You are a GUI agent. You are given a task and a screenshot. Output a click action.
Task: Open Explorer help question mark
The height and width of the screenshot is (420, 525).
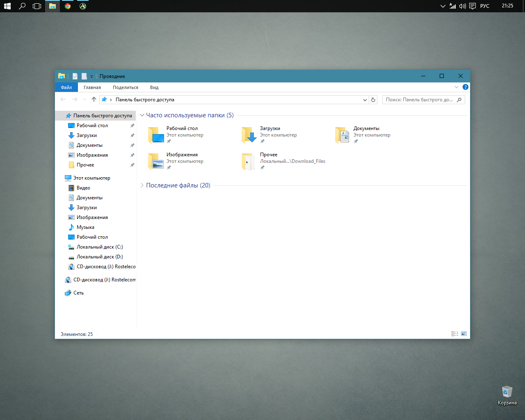[466, 87]
